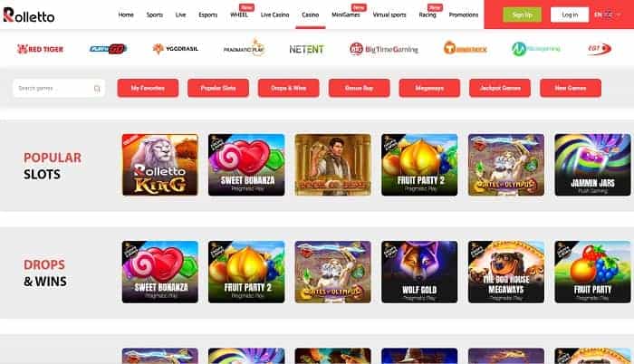This screenshot has height=364, width=634.
Task: Choose the Yggdrasil provider logo
Action: pos(176,49)
